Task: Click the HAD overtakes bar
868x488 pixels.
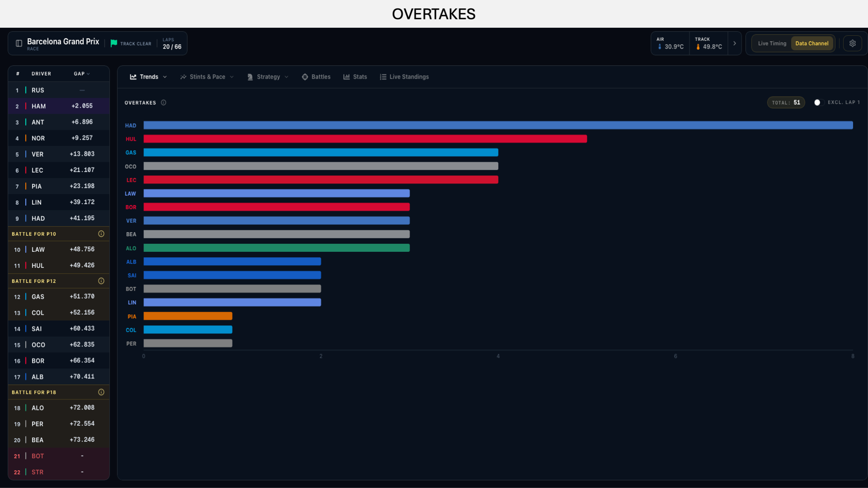Action: point(498,125)
